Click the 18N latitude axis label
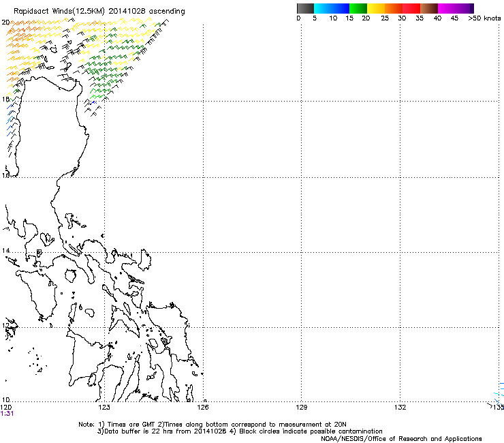 coord(5,99)
